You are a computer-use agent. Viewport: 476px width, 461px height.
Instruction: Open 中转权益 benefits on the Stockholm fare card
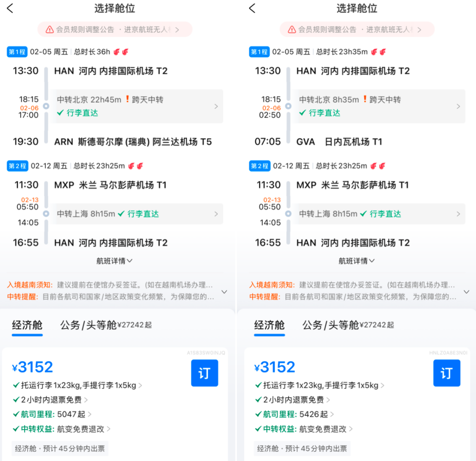click(x=62, y=429)
